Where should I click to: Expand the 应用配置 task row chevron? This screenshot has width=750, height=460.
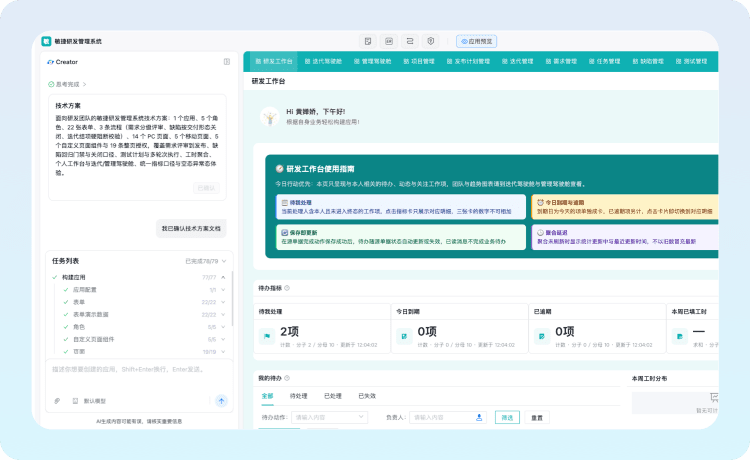(223, 290)
